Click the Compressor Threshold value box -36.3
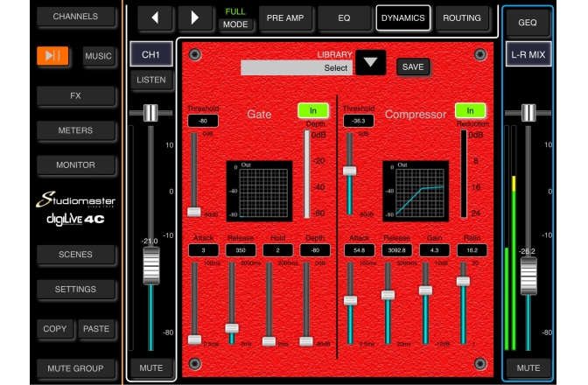This screenshot has height=385, width=588. pos(359,121)
